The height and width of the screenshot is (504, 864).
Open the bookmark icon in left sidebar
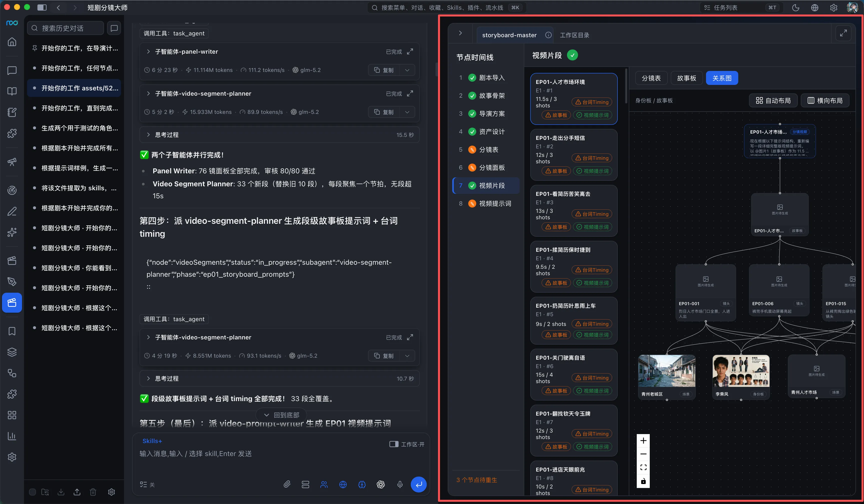tap(12, 331)
